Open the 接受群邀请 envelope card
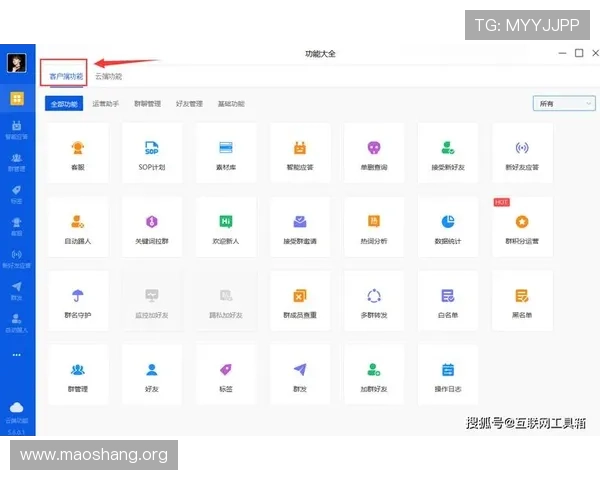This screenshot has height=480, width=600. tap(300, 227)
